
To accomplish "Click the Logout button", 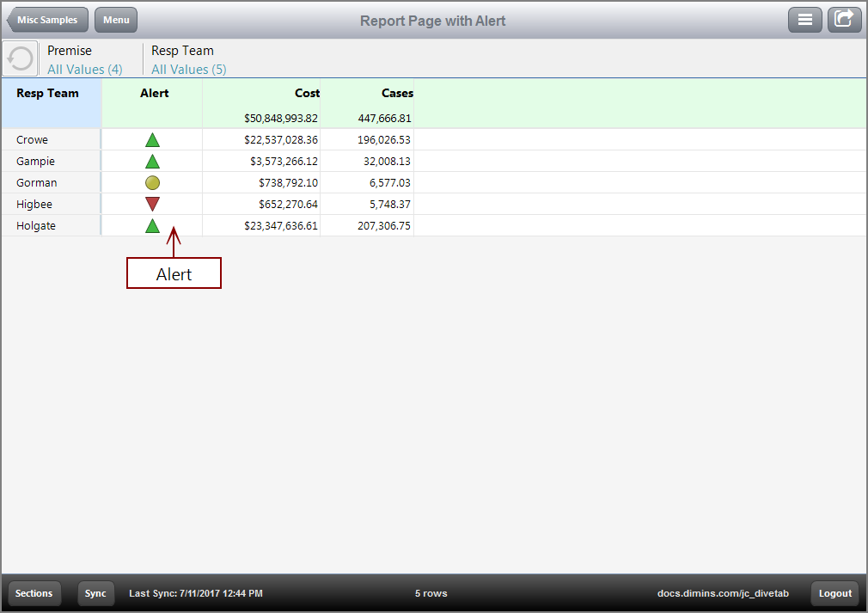I will [834, 593].
